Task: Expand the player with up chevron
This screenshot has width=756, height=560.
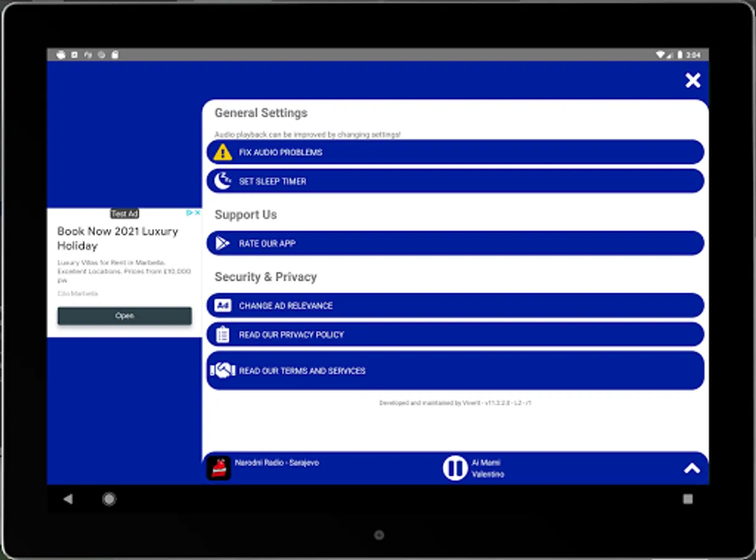Action: point(692,469)
